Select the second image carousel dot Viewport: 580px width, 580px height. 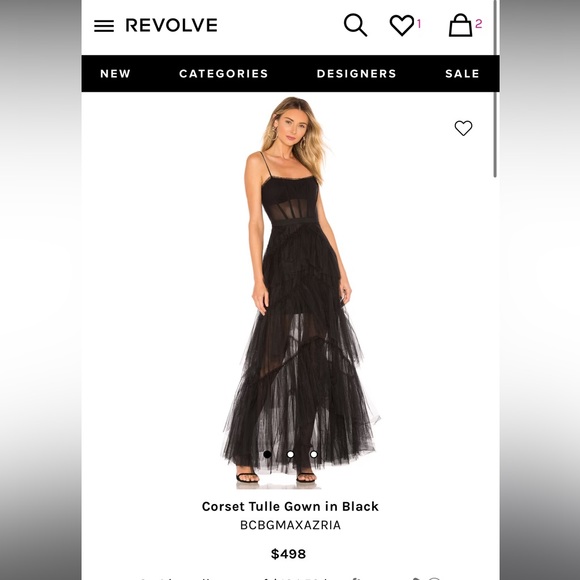(290, 454)
